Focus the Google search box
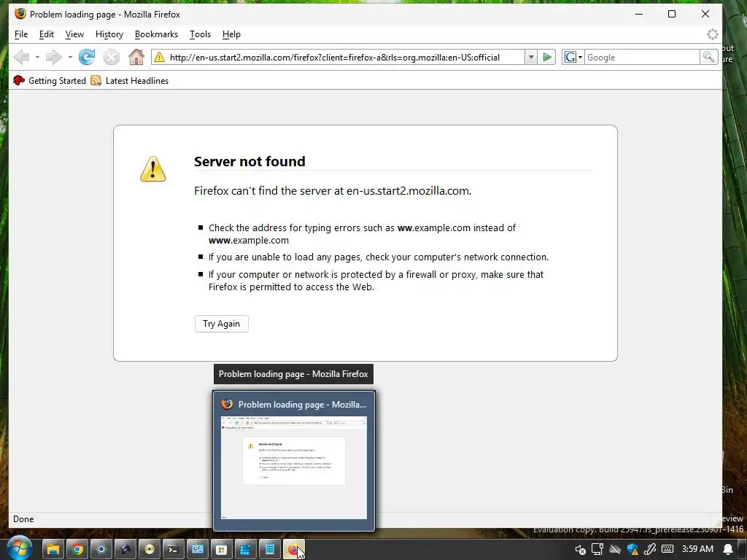Viewport: 747px width, 560px height. tap(642, 57)
